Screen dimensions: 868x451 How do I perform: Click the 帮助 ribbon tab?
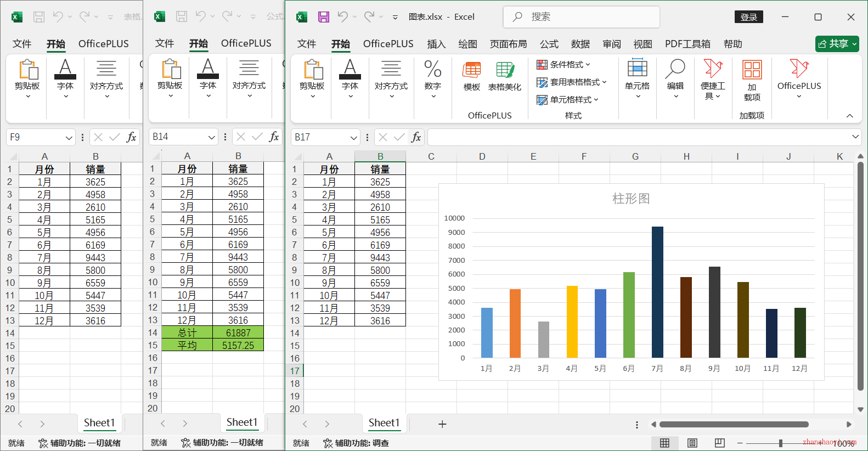[732, 44]
